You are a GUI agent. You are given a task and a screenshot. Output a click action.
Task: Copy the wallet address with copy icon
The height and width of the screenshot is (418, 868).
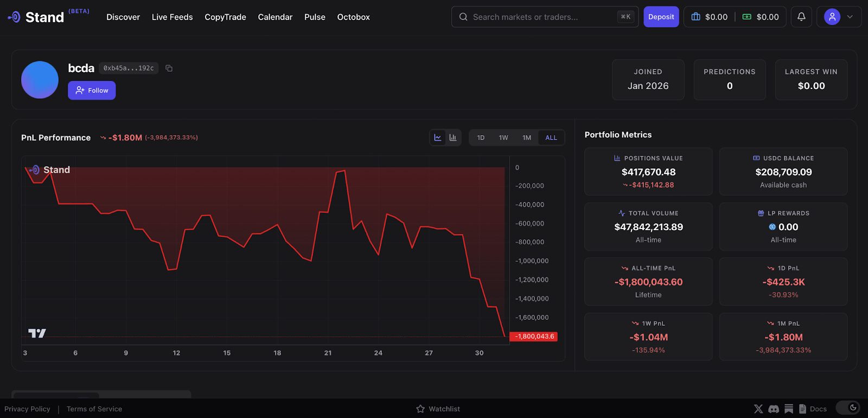pos(169,68)
